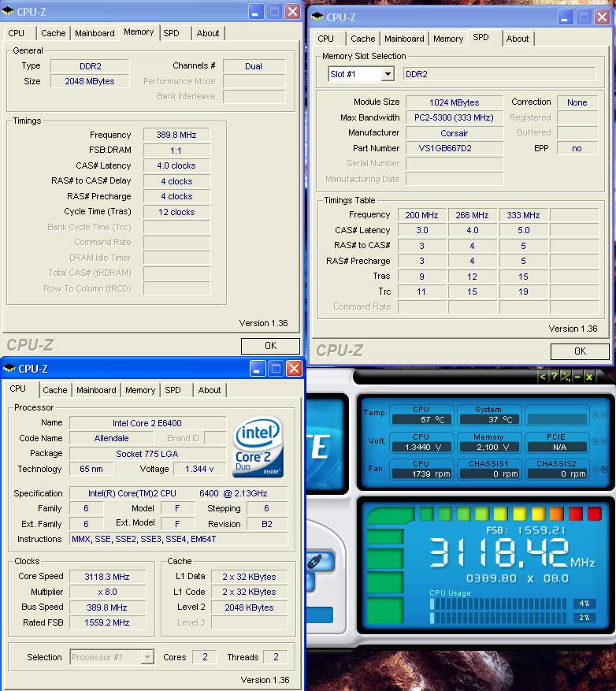Click the 1559.2 MHz Rated FSB value

pos(107,622)
